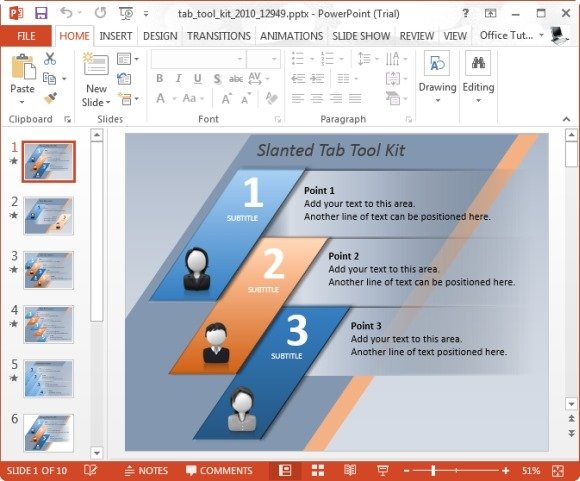
Task: Switch to the TRANSITIONS tab
Action: pos(219,36)
